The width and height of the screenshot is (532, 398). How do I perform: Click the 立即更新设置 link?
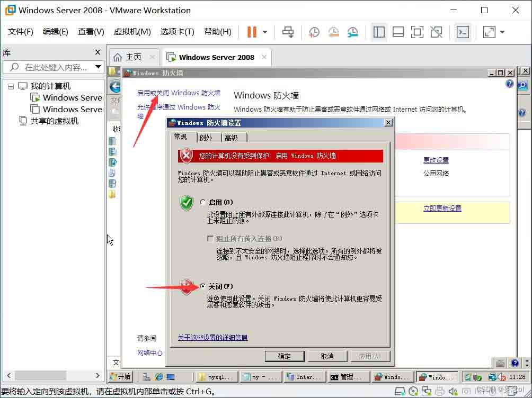coord(442,208)
